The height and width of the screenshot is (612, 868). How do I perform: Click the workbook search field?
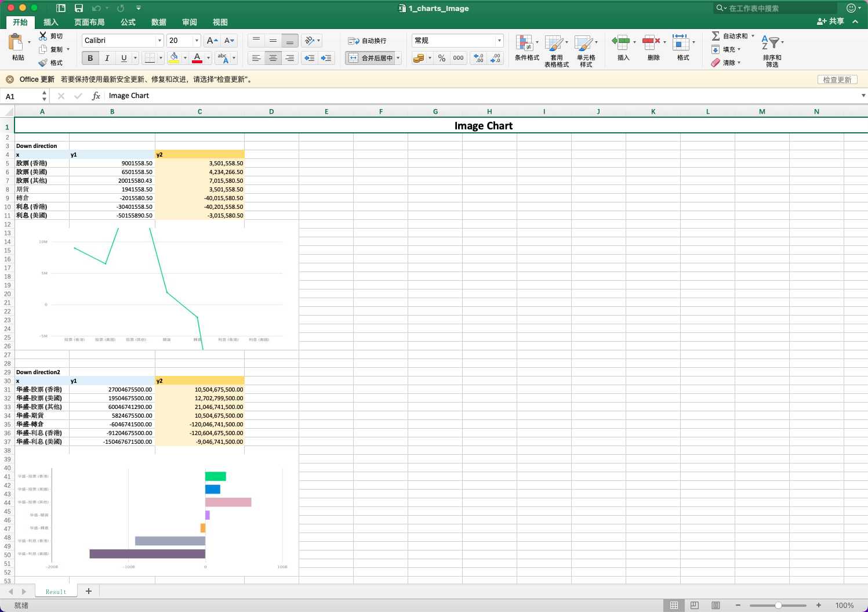[775, 8]
